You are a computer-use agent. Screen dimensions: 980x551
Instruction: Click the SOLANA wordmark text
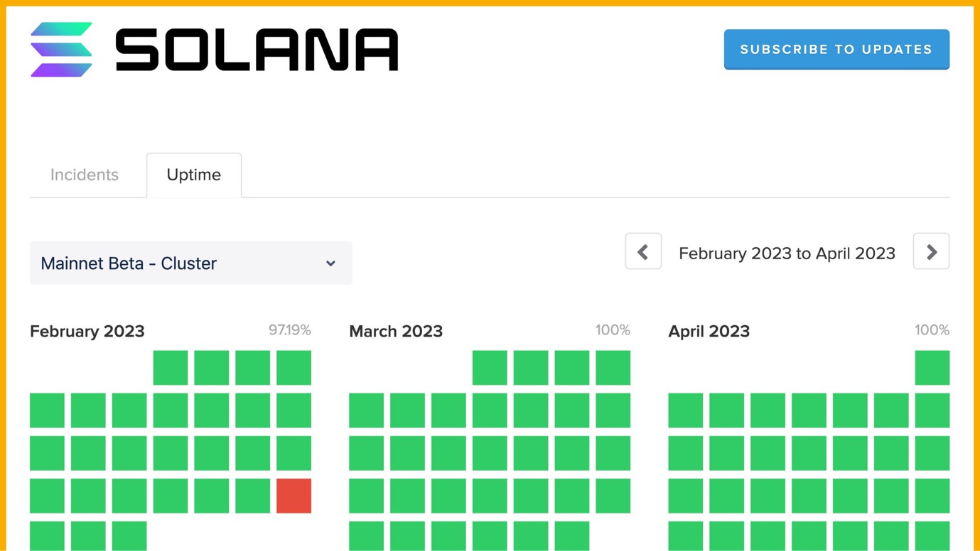(x=257, y=50)
